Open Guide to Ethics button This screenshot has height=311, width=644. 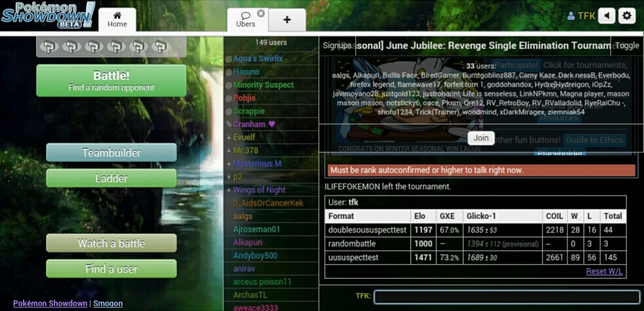pos(594,140)
